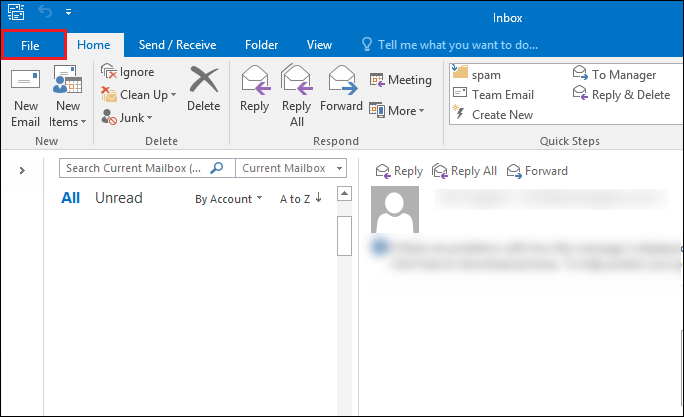
Task: Expand the Clean Up menu
Action: (138, 95)
